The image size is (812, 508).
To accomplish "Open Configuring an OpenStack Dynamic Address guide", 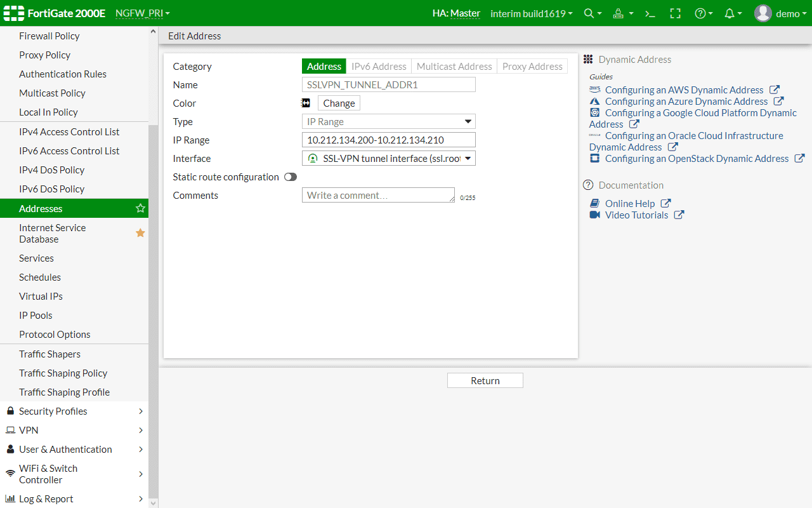I will point(697,158).
